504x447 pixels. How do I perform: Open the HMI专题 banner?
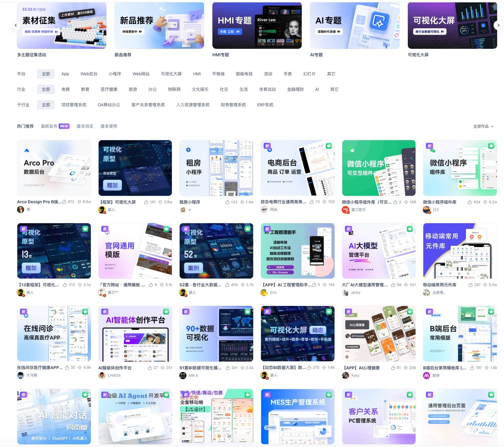[257, 25]
